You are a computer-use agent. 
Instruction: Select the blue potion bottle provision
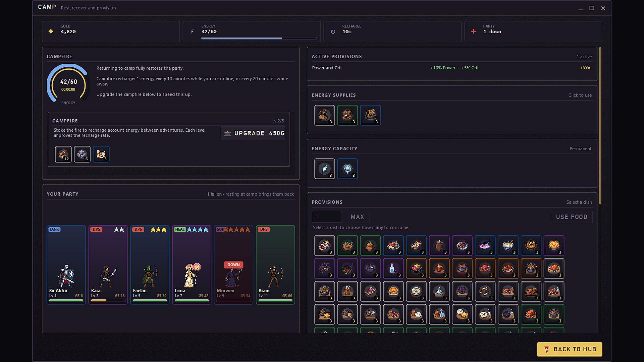[x=393, y=268]
